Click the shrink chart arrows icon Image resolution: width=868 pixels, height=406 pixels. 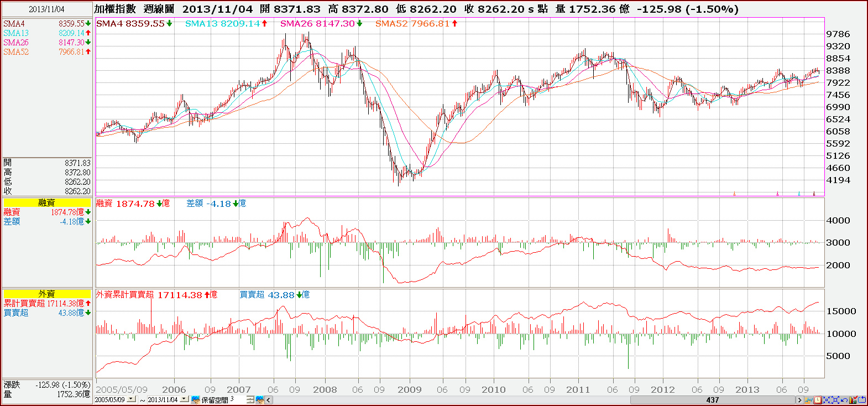pos(827,400)
